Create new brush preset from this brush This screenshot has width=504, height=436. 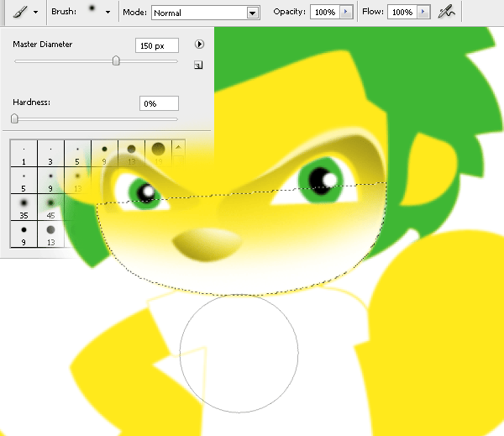198,65
